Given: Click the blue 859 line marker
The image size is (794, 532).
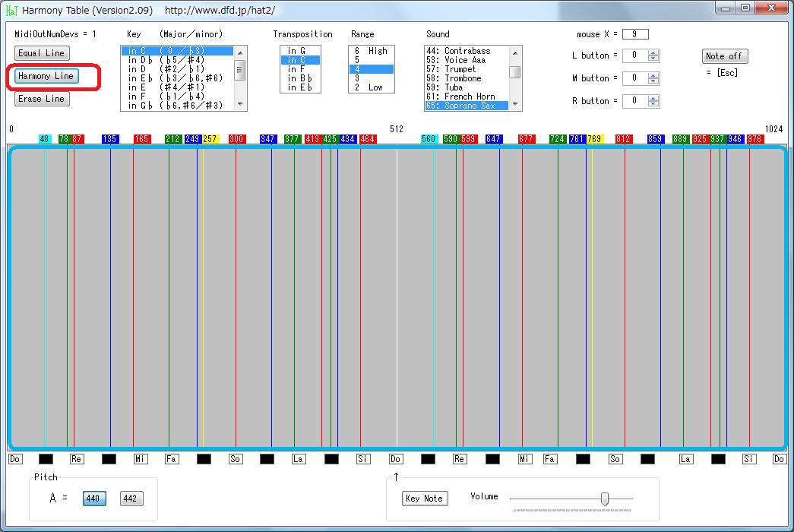Looking at the screenshot, I should 655,139.
